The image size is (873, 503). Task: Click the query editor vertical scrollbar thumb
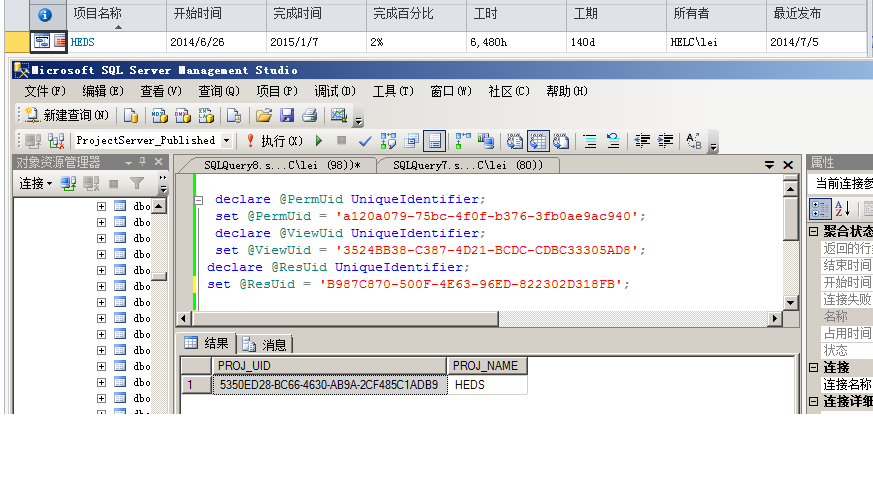pos(791,218)
